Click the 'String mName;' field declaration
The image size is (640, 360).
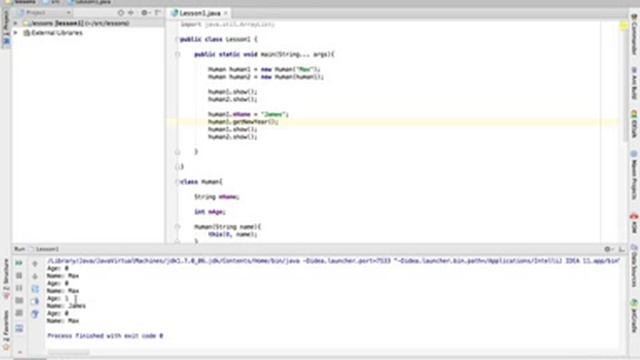[x=216, y=197]
